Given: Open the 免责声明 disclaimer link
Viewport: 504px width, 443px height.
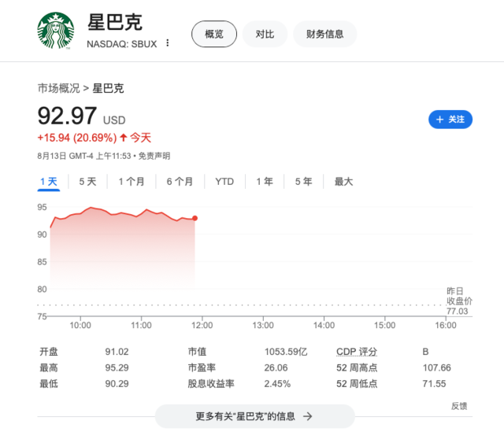Looking at the screenshot, I should pyautogui.click(x=154, y=156).
